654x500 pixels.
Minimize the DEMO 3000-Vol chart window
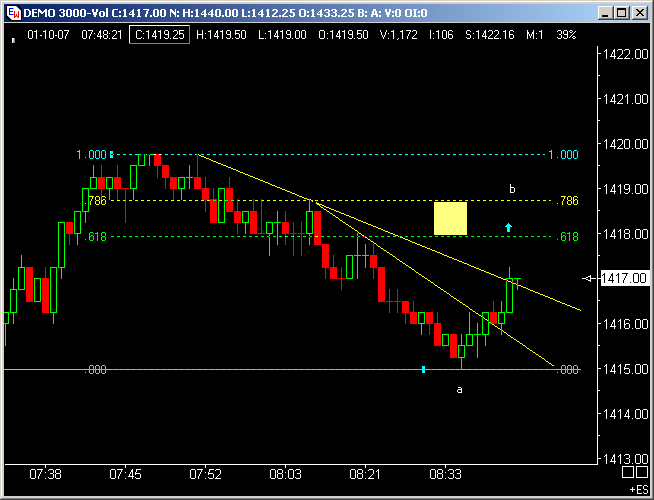coord(605,13)
